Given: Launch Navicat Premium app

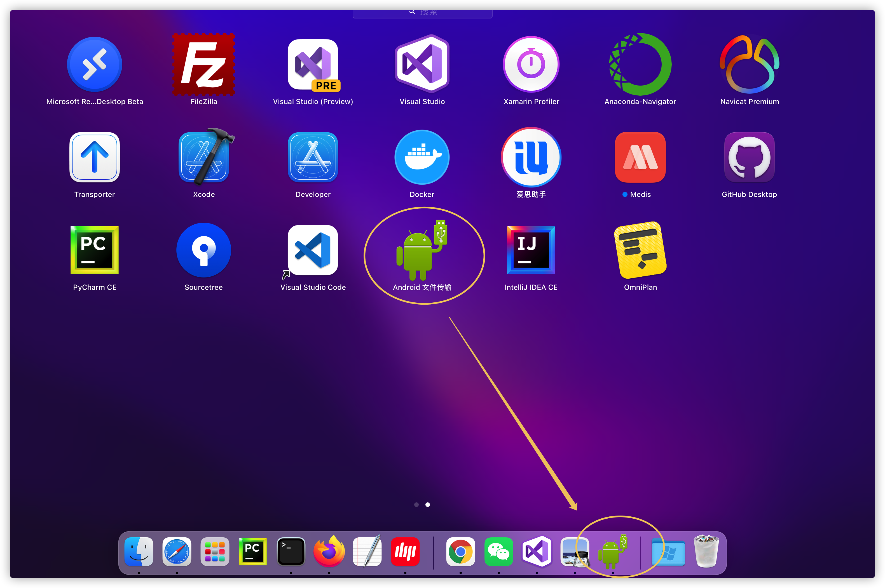Looking at the screenshot, I should point(749,65).
